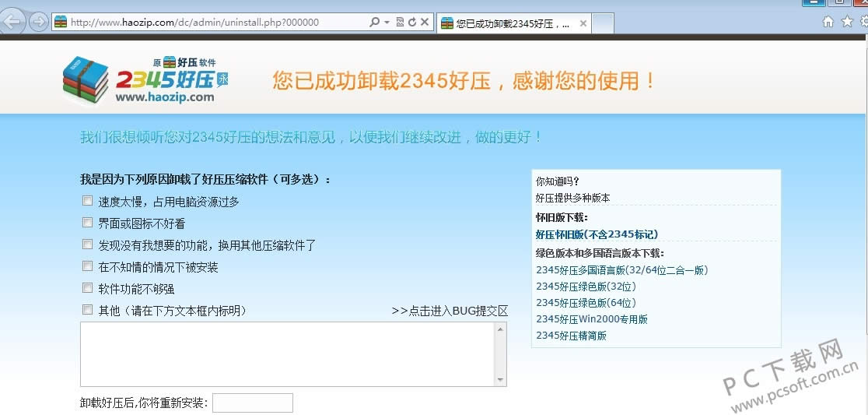Close the 您已成功卸载2345好压 tab
Image resolution: width=868 pixels, height=415 pixels.
(583, 24)
